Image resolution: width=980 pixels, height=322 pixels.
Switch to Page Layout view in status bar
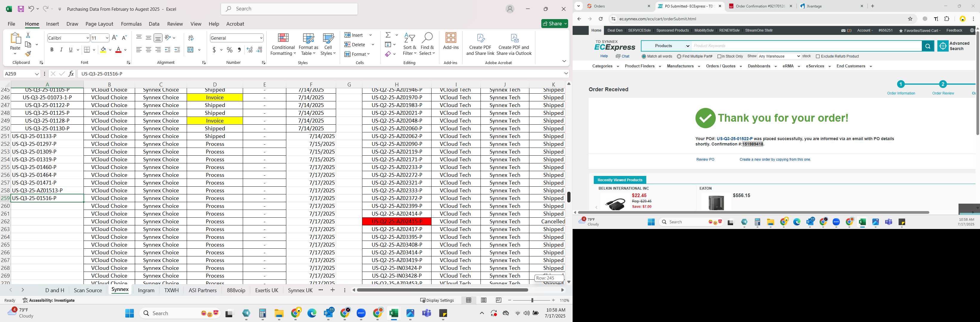point(483,300)
